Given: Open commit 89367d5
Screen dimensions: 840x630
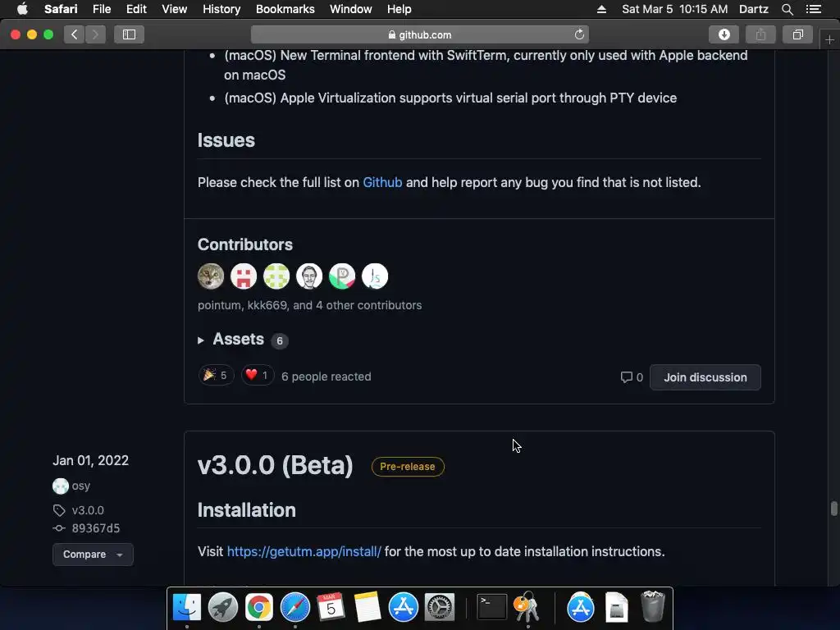Looking at the screenshot, I should [x=96, y=528].
